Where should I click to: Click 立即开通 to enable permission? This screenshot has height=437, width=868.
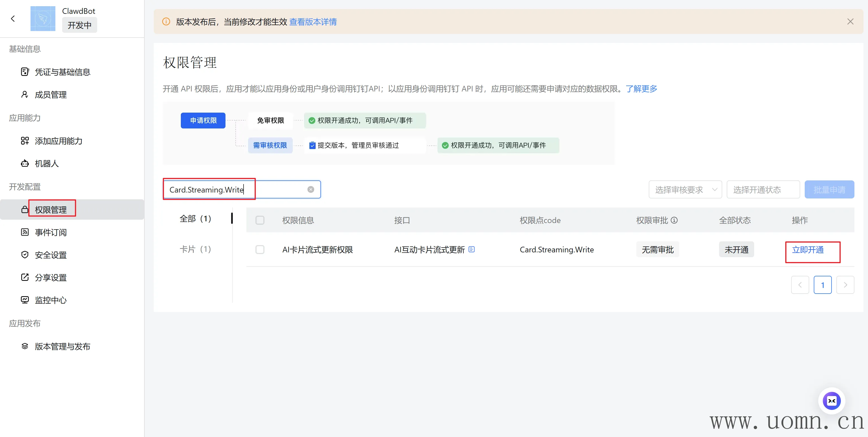point(808,250)
